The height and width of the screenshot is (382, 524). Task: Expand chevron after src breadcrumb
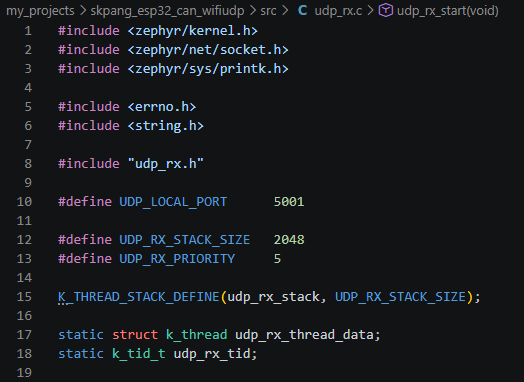[285, 11]
